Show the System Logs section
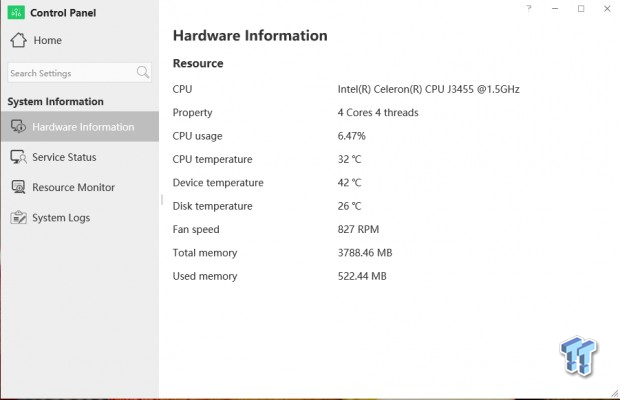 point(61,218)
